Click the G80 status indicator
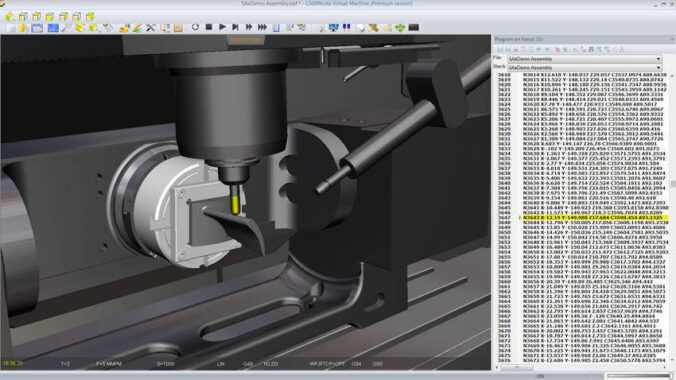 tap(378, 364)
